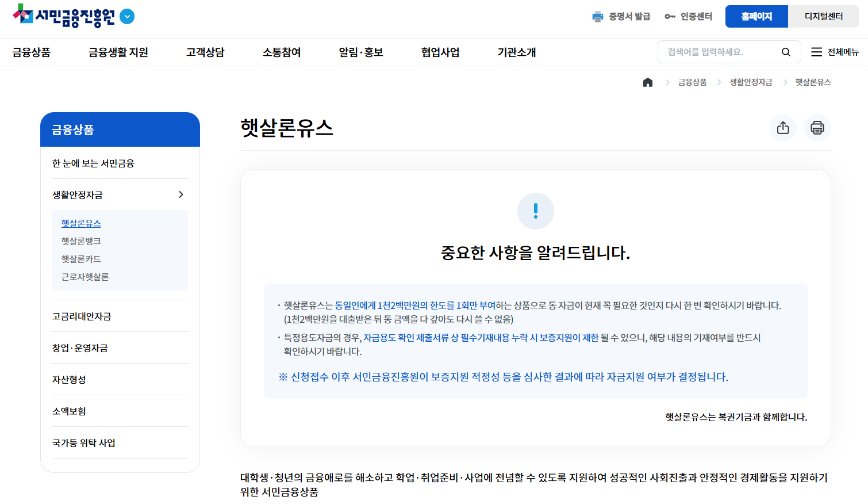Click 중요한 사항을 알려드립니다. heading
This screenshot has height=504, width=868.
(536, 253)
